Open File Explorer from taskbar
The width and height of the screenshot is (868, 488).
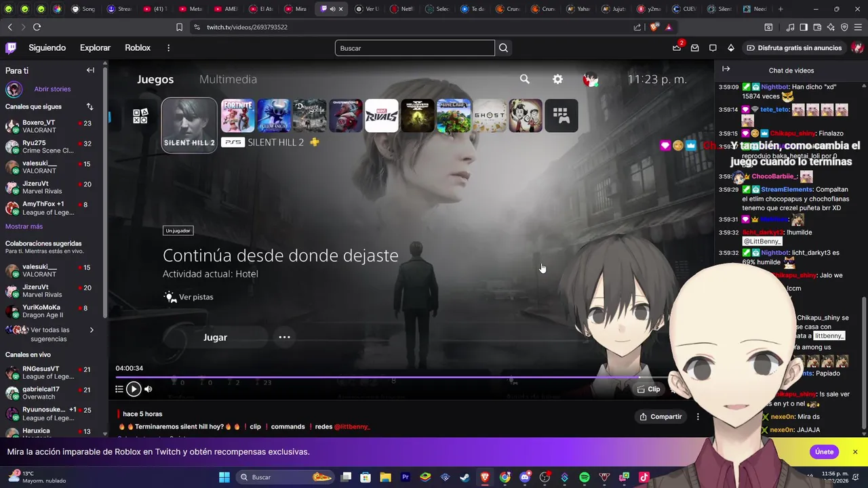[385, 477]
